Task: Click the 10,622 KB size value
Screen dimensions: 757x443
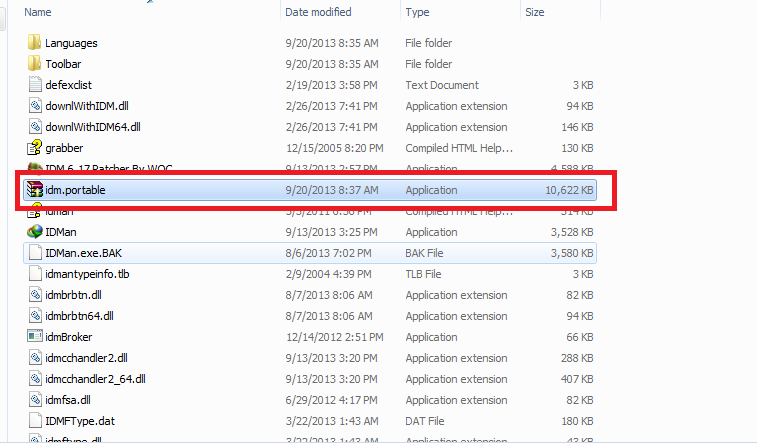Action: pos(569,190)
